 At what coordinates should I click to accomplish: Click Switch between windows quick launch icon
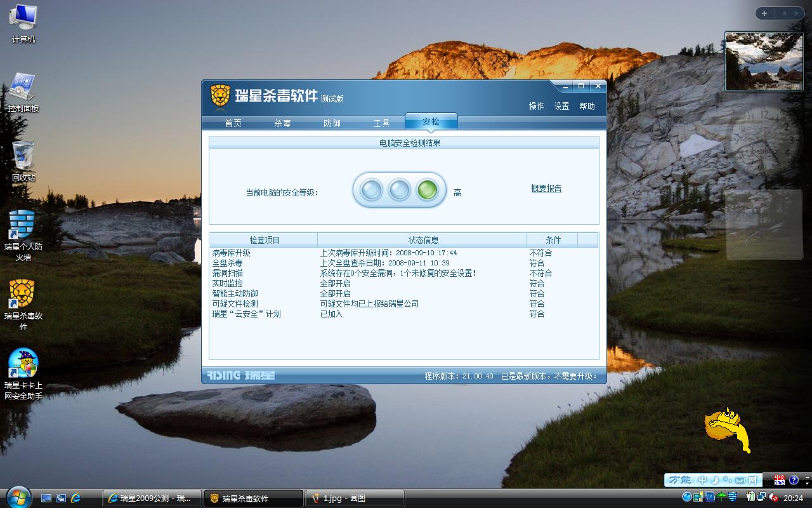coord(61,498)
